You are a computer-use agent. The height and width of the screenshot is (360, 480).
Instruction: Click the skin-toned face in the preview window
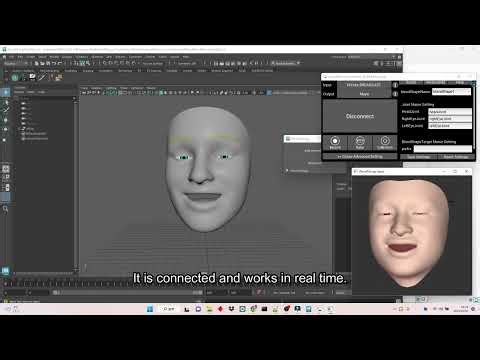pos(409,233)
